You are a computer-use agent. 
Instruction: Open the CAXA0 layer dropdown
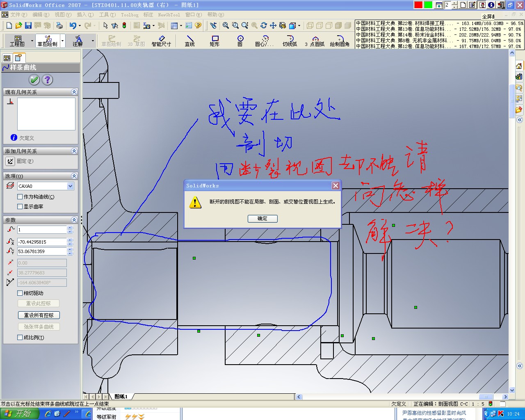click(70, 186)
